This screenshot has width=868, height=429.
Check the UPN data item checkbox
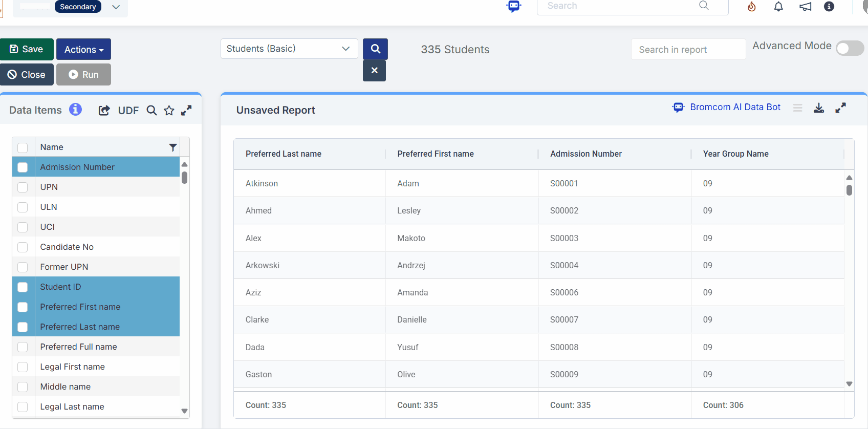click(23, 187)
